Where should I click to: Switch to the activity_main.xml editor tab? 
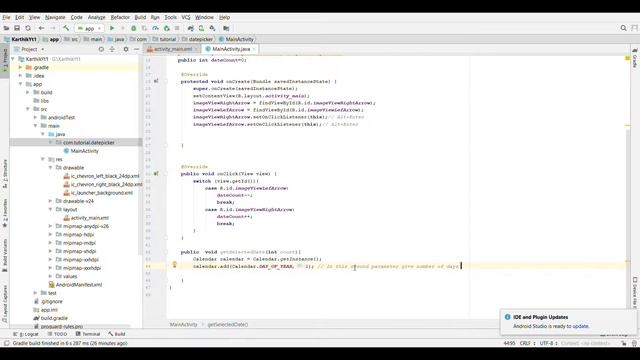[173, 49]
